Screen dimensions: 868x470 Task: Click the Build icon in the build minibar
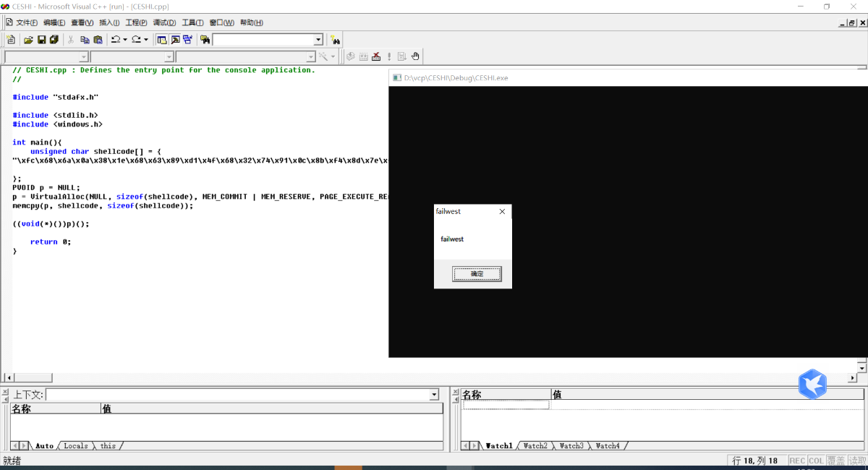pos(363,56)
